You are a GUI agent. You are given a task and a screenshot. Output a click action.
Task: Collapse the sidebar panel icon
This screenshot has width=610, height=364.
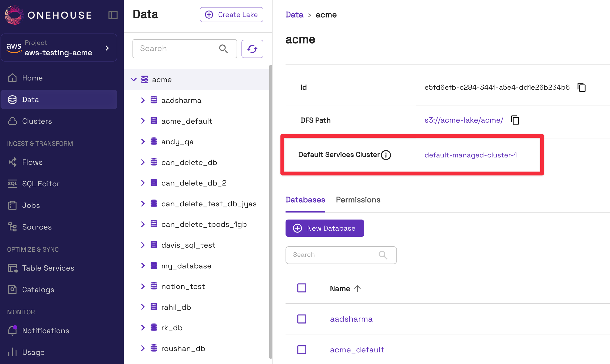coord(113,15)
